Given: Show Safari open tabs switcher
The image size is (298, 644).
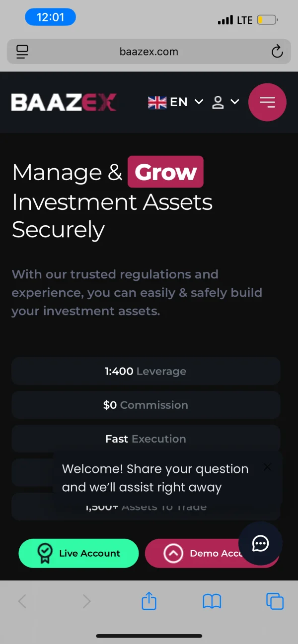Looking at the screenshot, I should point(275,601).
